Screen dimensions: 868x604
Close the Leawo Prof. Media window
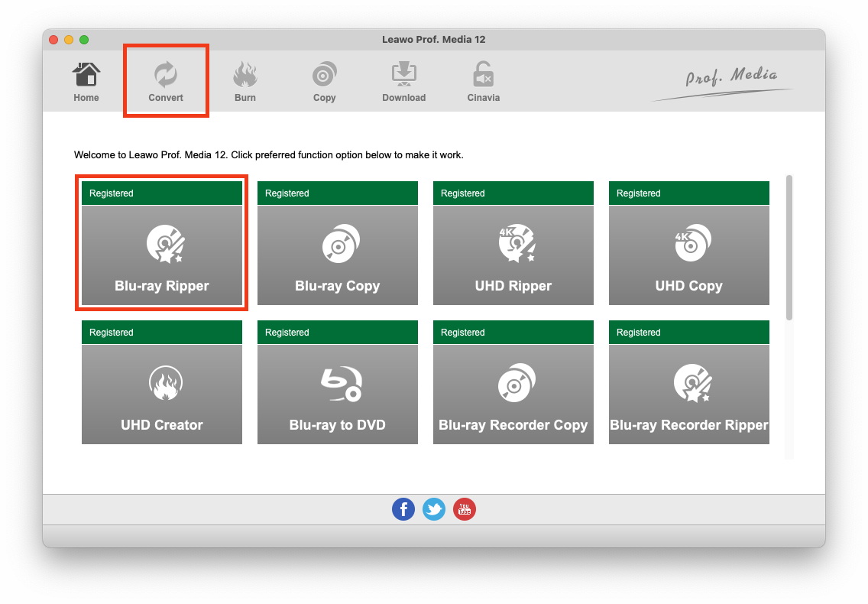(53, 39)
